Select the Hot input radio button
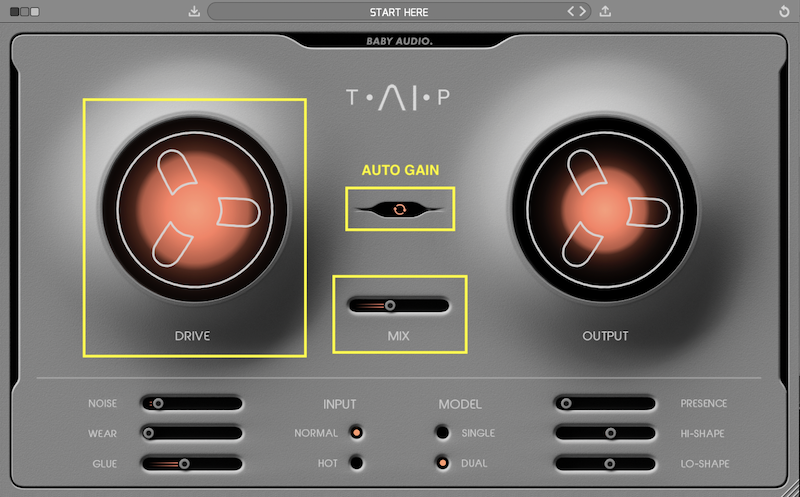The width and height of the screenshot is (800, 497). (356, 463)
